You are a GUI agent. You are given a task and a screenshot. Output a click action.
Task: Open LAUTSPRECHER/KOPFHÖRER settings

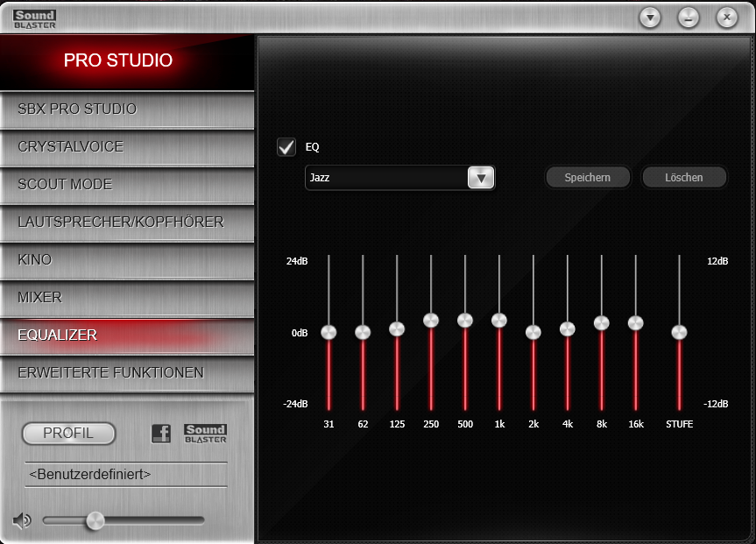point(127,223)
